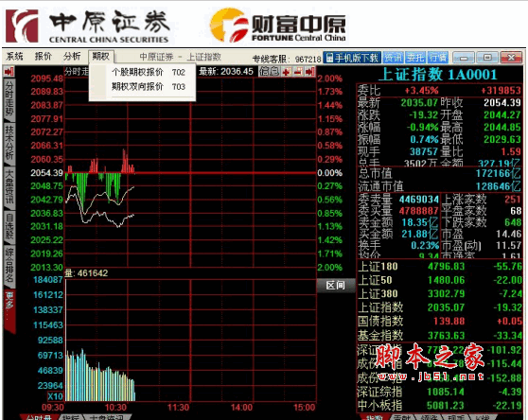Maximize the quote window
The height and width of the screenshot is (420, 528).
[487, 58]
